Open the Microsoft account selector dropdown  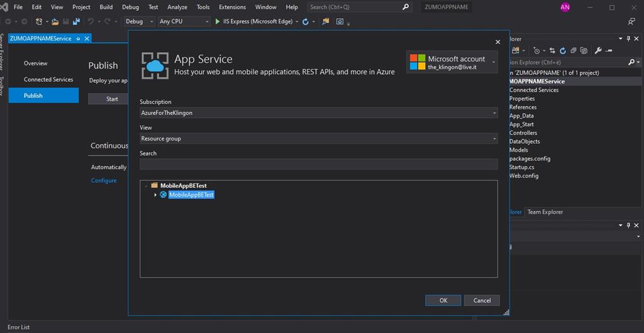click(x=452, y=62)
